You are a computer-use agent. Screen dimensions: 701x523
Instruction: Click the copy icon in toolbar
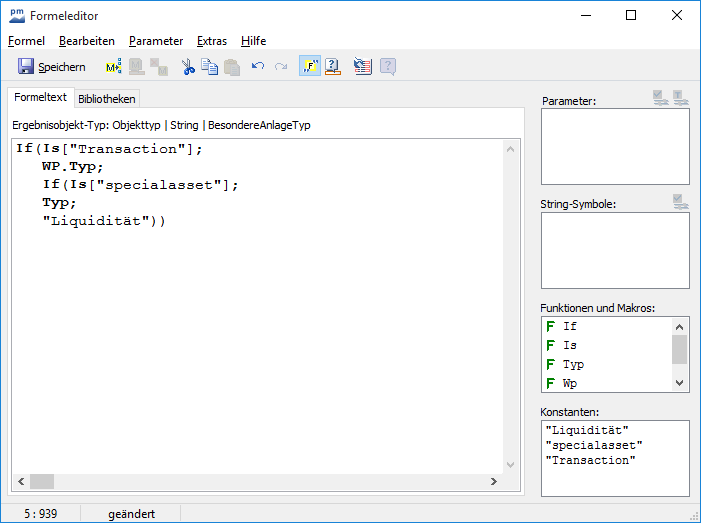[x=209, y=67]
